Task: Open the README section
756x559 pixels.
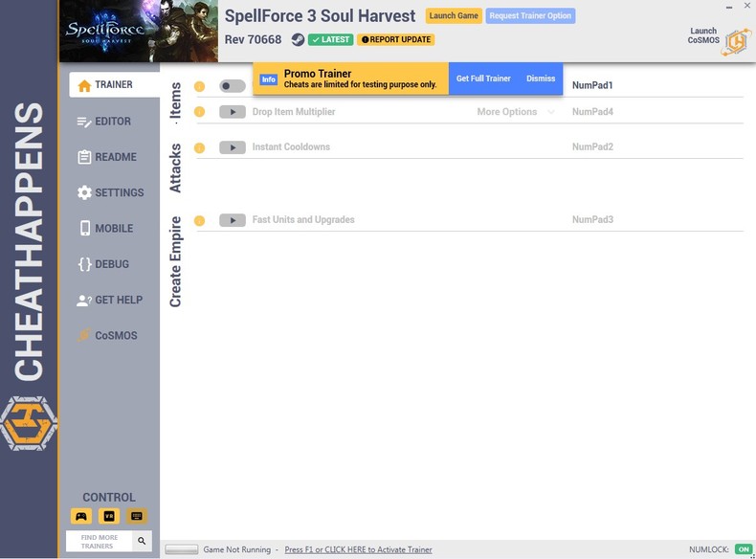Action: pyautogui.click(x=107, y=157)
